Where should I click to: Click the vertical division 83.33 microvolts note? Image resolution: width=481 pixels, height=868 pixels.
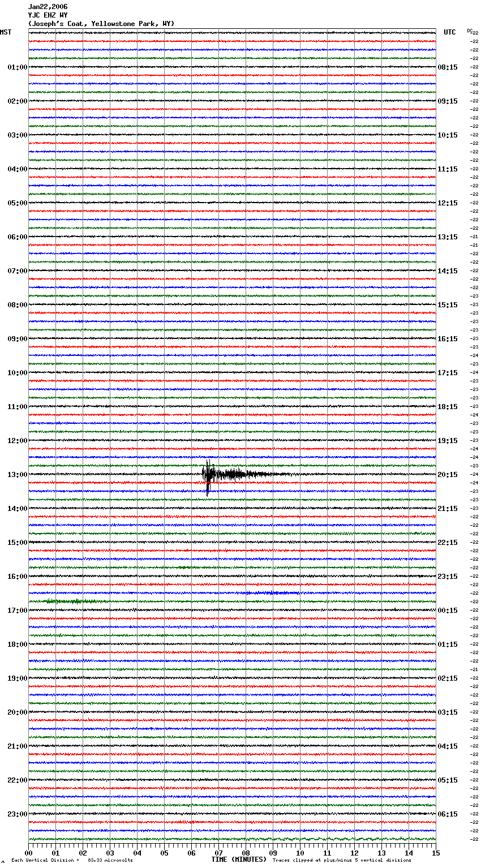coord(72,860)
